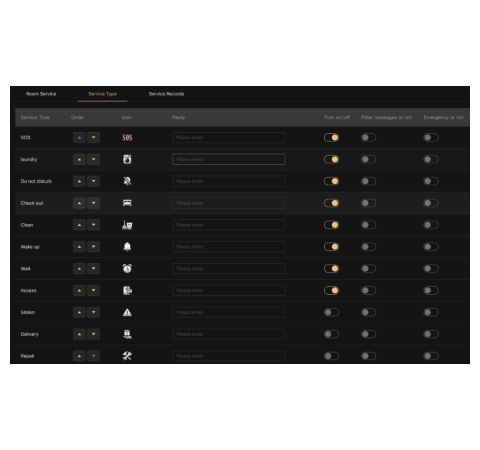Move Wake up row down
This screenshot has height=450, width=480.
(x=93, y=247)
